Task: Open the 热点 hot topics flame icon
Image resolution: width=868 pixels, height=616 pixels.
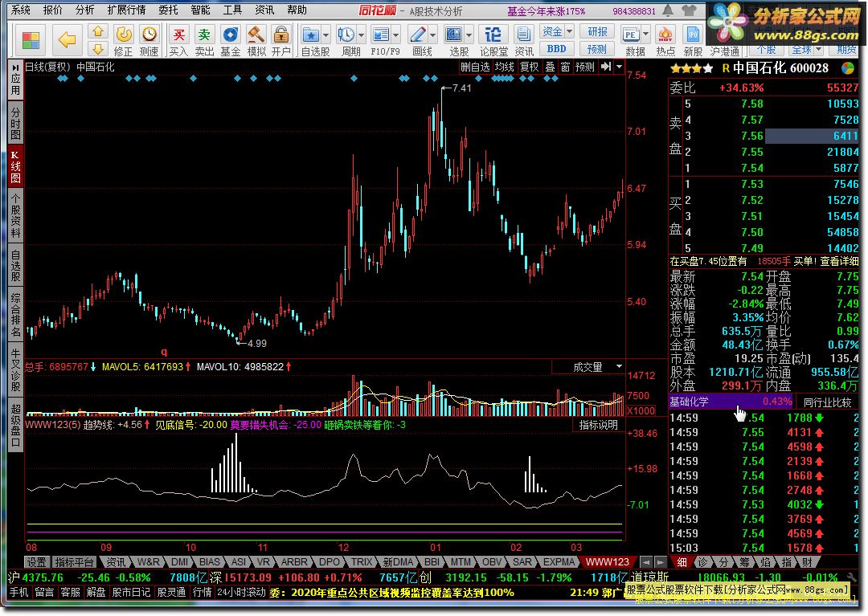Action: pos(665,35)
